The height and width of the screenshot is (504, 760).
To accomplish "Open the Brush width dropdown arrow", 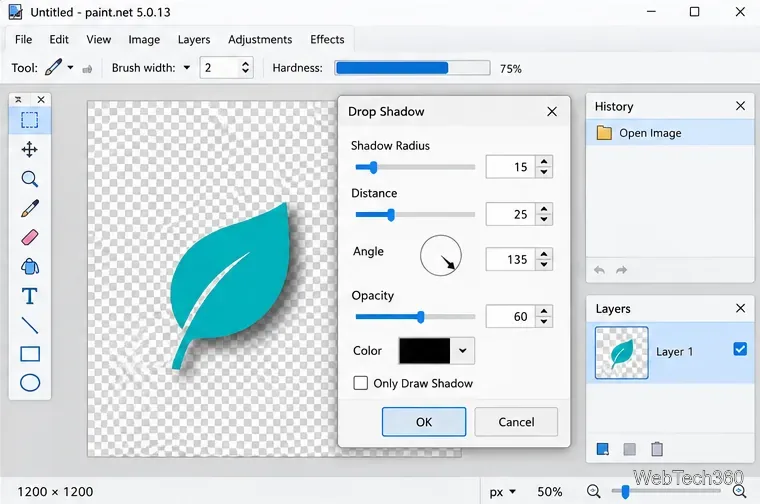I will (187, 68).
